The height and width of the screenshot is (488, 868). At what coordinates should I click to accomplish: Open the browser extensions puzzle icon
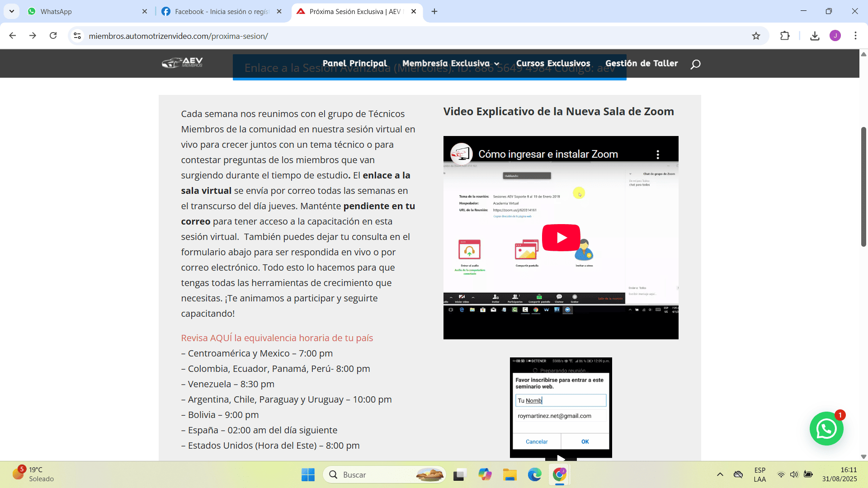click(x=785, y=36)
